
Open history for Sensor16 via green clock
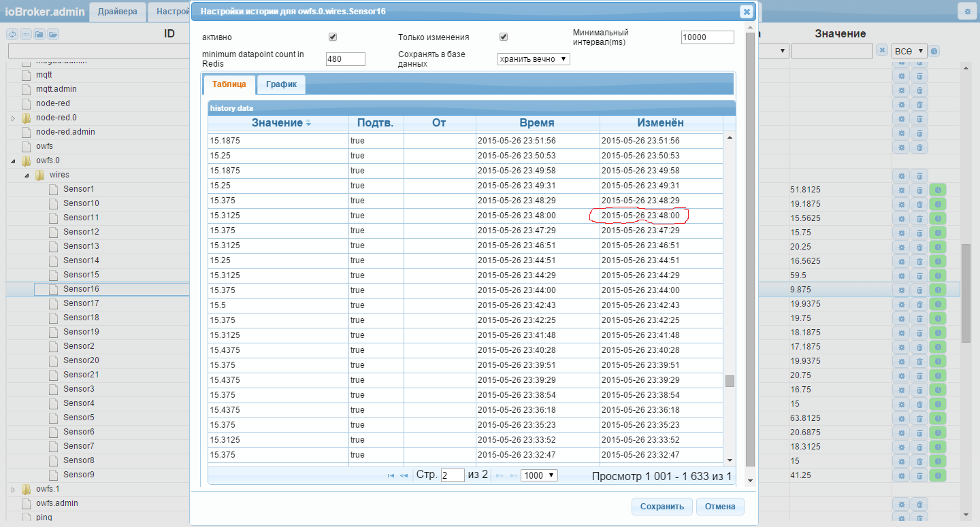(938, 290)
